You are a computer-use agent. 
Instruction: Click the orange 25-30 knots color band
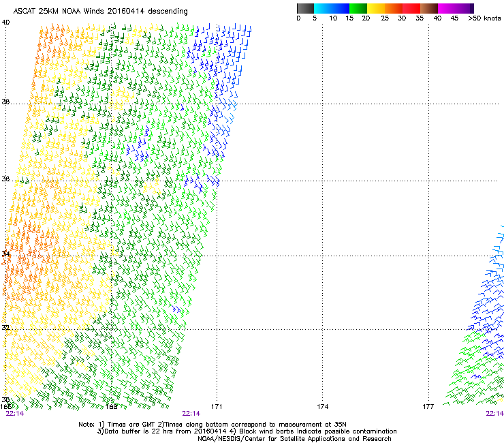(x=394, y=8)
